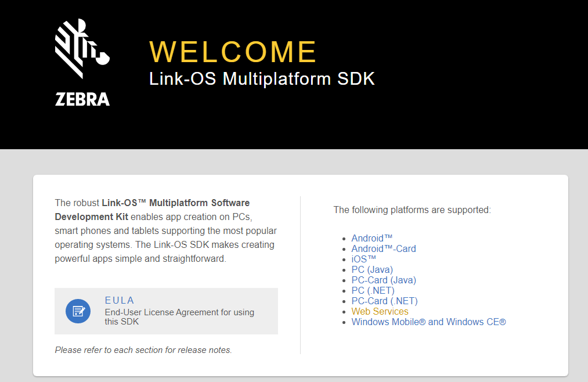The image size is (588, 382).
Task: Open the EULA title link
Action: click(x=120, y=300)
